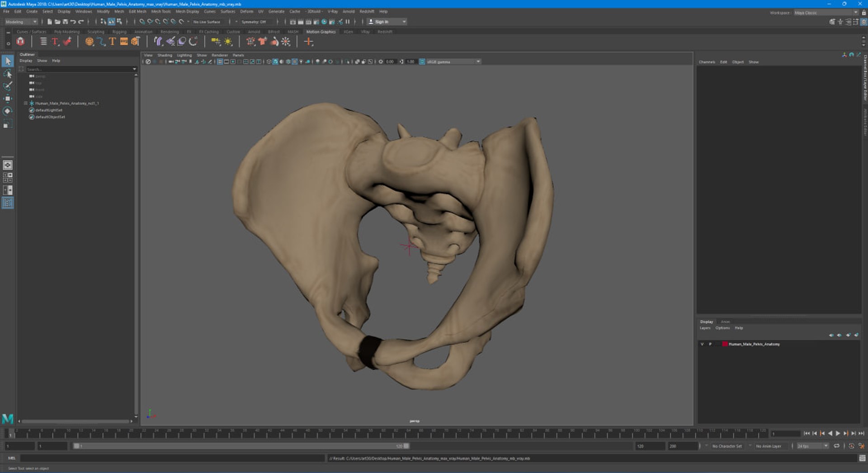Click the red shirt shelf icon
Image resolution: width=868 pixels, height=473 pixels.
[262, 42]
